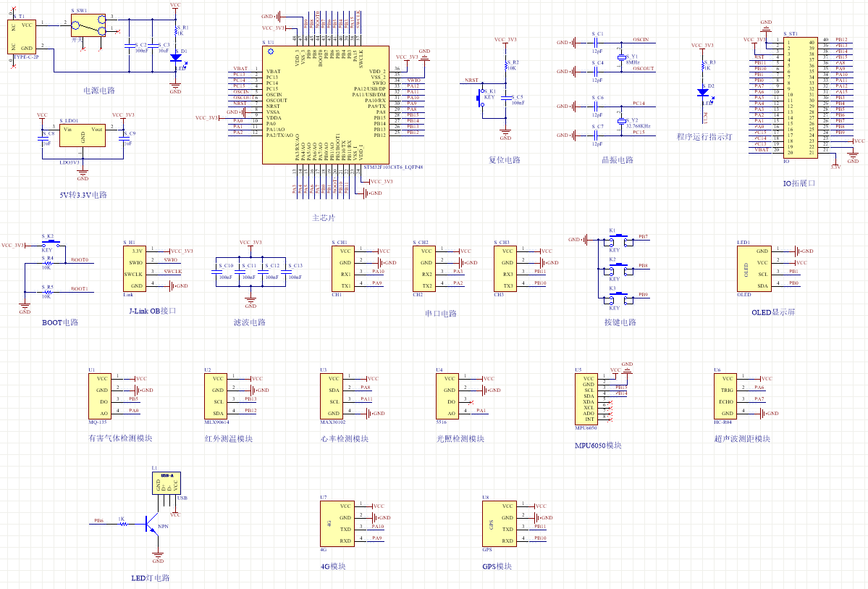The image size is (868, 589).
Task: Click the OLED显示屏 label
Action: pos(772,312)
